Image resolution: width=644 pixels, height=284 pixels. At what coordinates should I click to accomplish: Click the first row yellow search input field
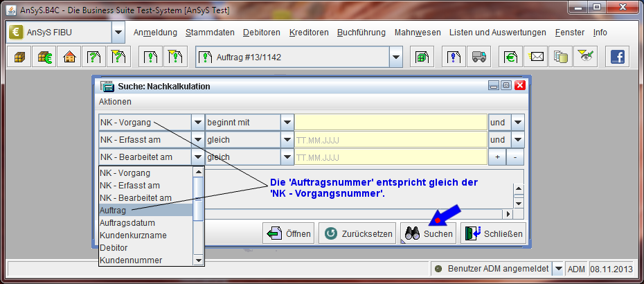tap(391, 123)
